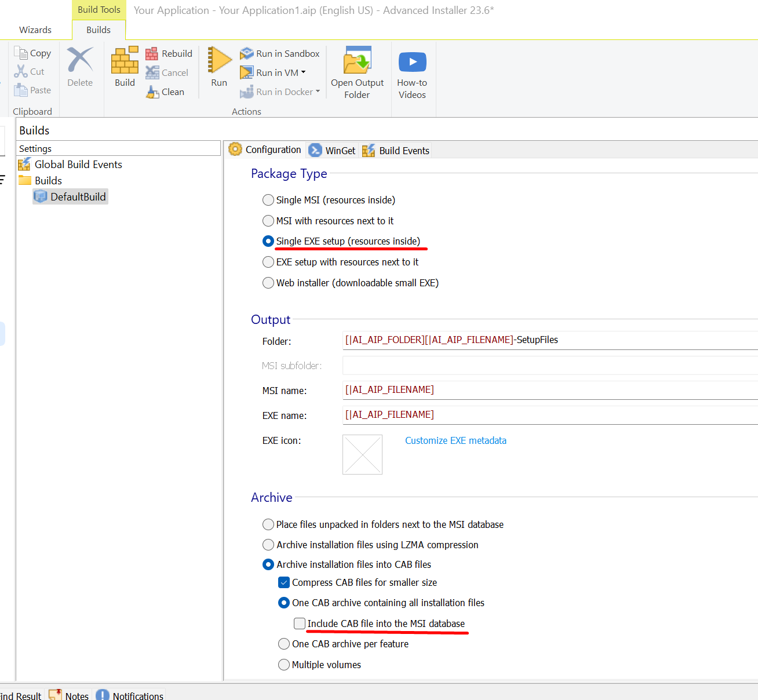Select MSI with resources next to it

268,221
